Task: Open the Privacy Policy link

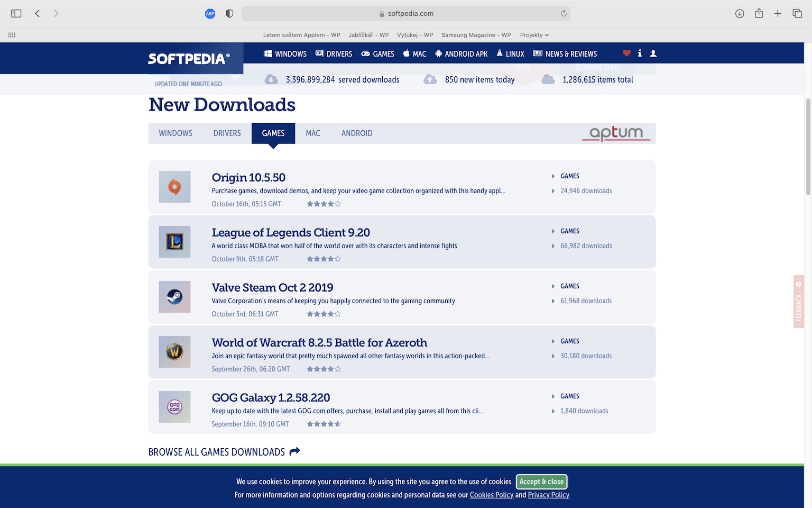Action: (549, 495)
